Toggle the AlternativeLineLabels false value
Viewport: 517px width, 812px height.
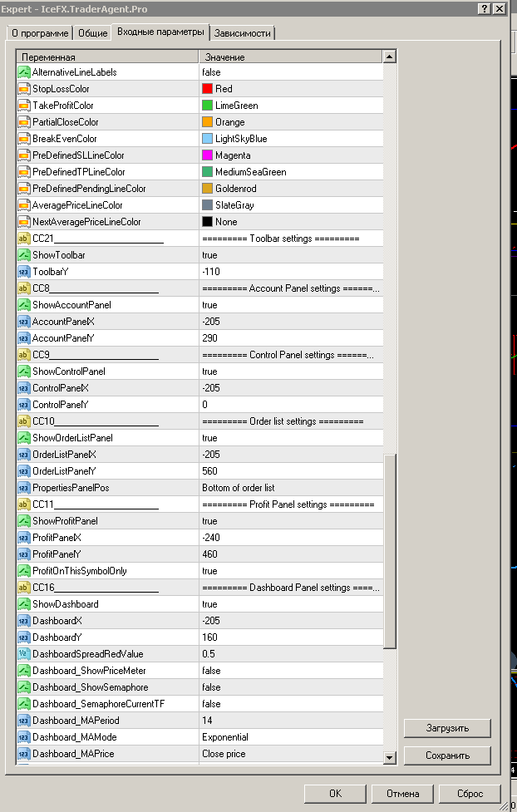291,72
